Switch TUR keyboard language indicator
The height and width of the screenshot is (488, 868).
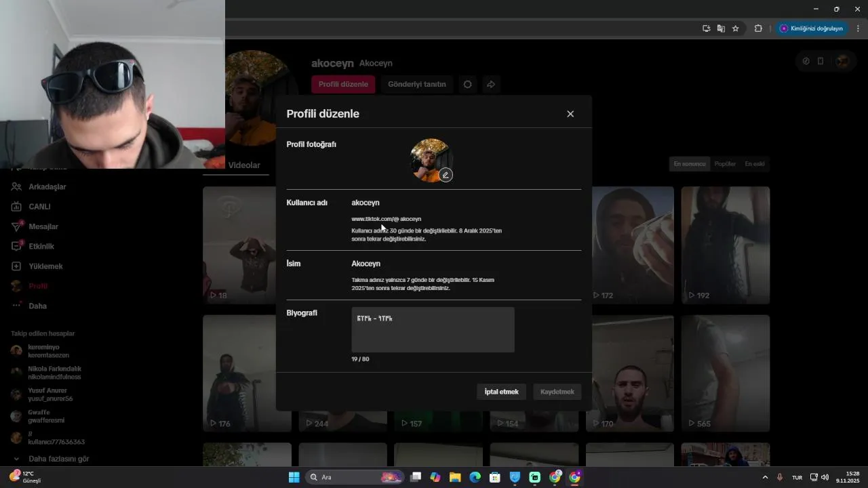pyautogui.click(x=797, y=477)
